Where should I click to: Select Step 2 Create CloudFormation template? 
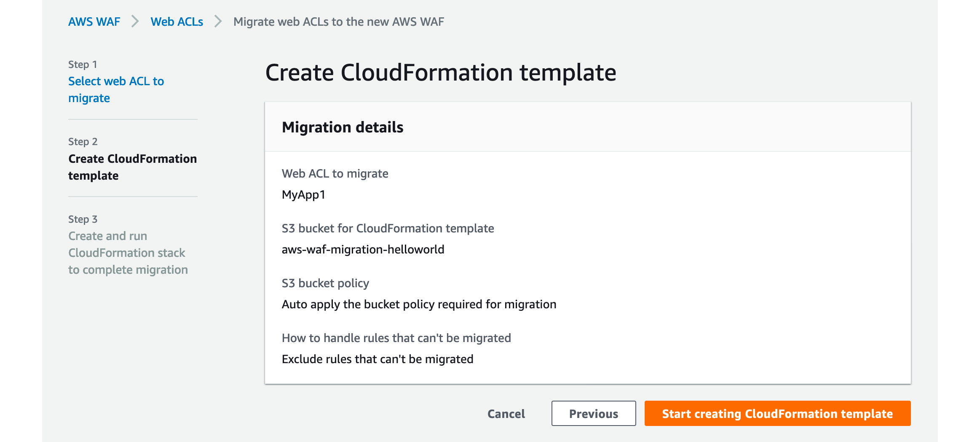(132, 167)
